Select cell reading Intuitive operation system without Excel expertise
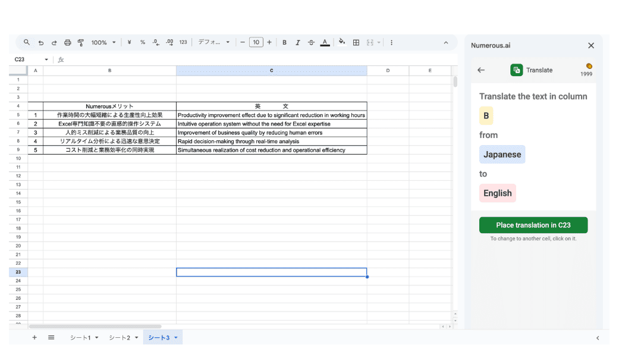 pyautogui.click(x=271, y=124)
